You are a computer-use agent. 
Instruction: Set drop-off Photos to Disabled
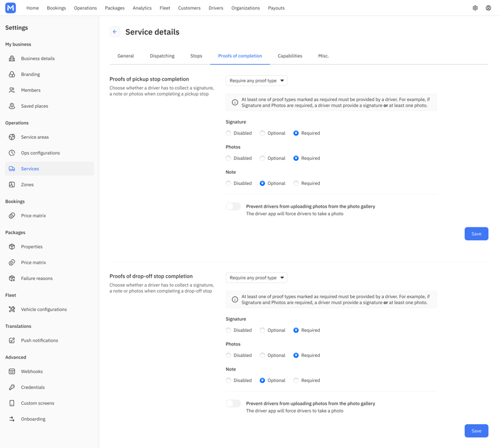pyautogui.click(x=228, y=355)
